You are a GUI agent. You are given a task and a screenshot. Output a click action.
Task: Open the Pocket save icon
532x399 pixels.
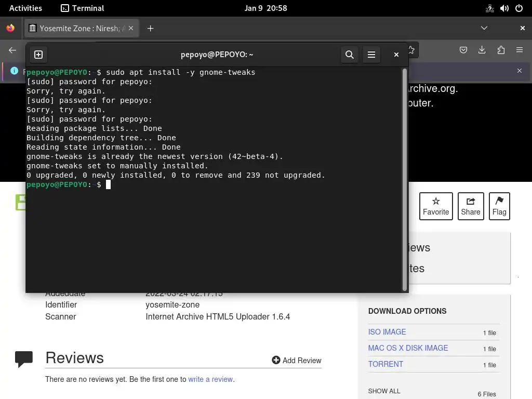coord(463,50)
